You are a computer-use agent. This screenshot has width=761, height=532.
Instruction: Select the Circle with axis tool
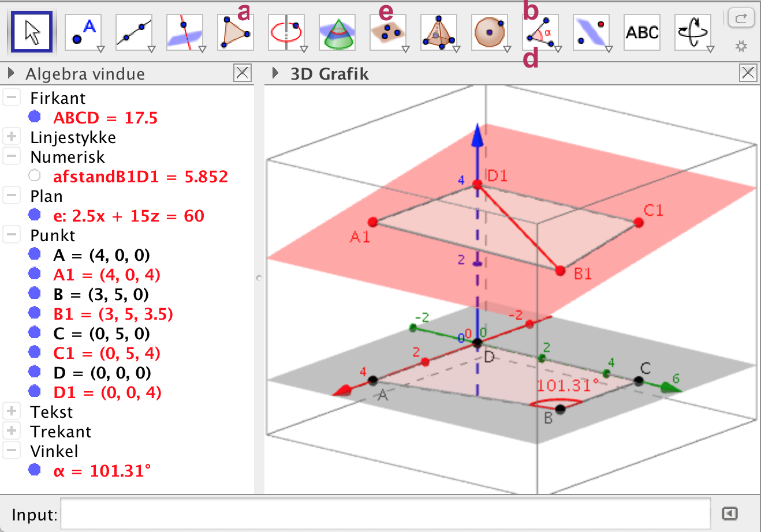tap(287, 32)
